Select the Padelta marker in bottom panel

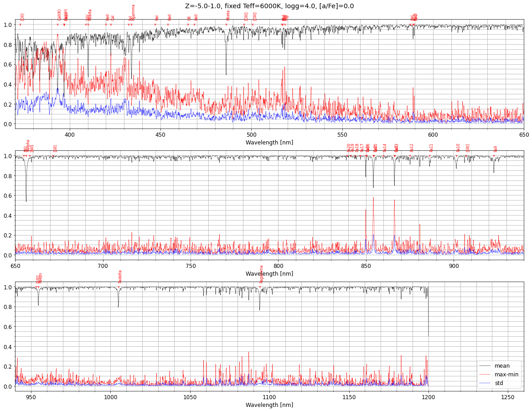(x=120, y=277)
